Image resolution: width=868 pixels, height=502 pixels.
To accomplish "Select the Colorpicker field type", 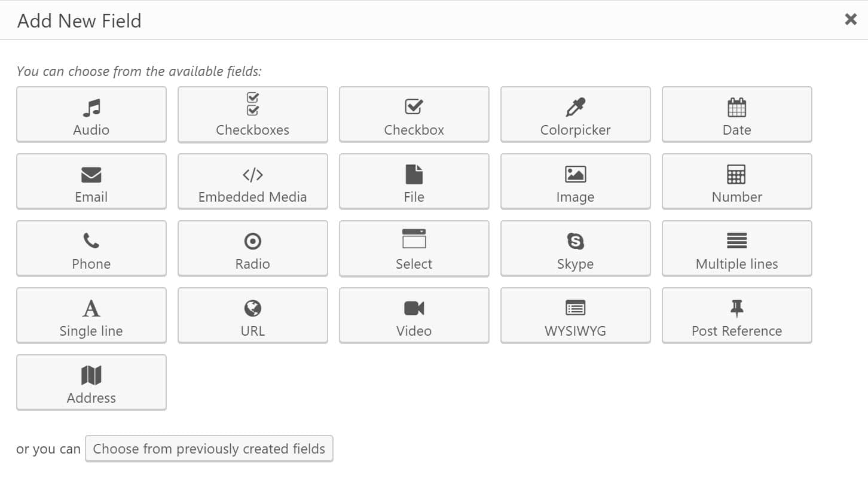I will (x=575, y=114).
